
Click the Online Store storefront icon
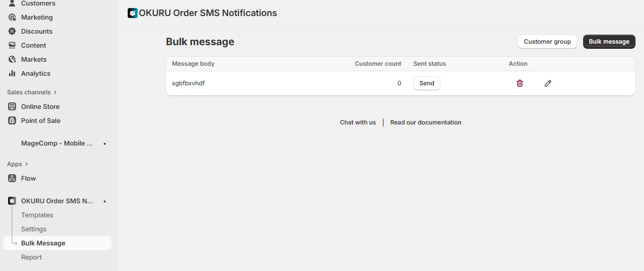(12, 106)
